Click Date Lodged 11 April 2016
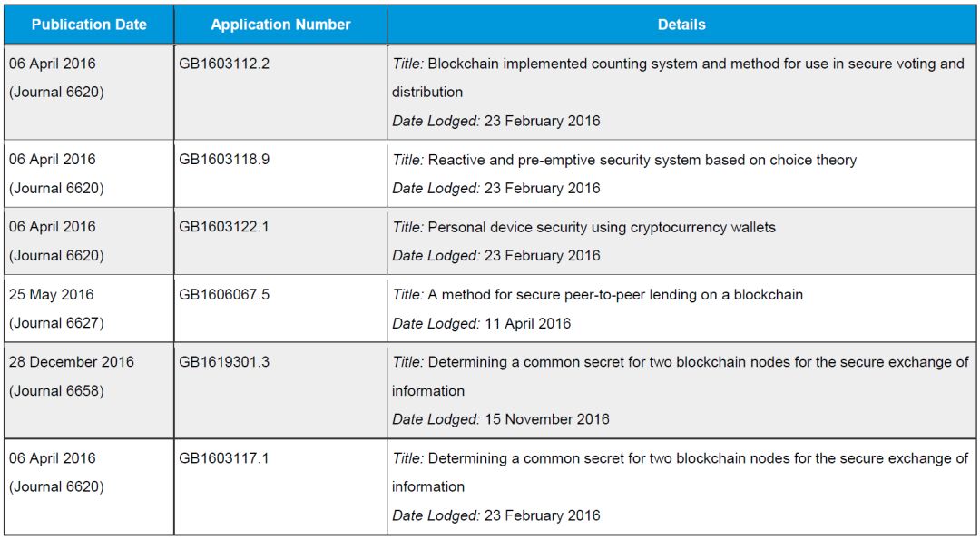 point(481,323)
